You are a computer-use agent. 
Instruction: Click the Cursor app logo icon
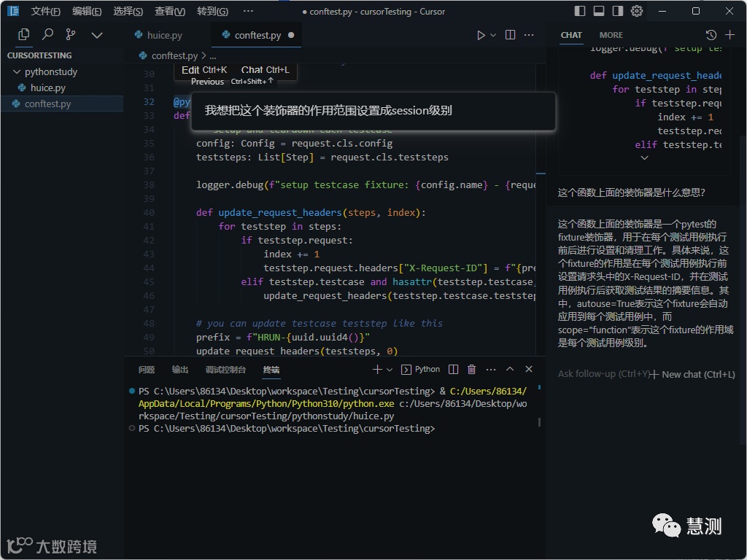coord(13,11)
